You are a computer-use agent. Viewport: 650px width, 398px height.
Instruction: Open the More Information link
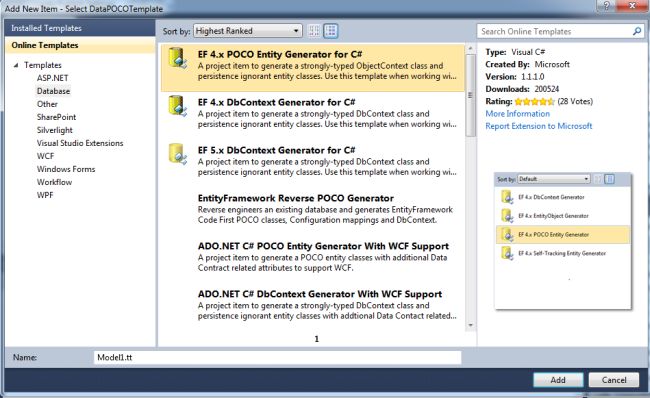pyautogui.click(x=517, y=114)
